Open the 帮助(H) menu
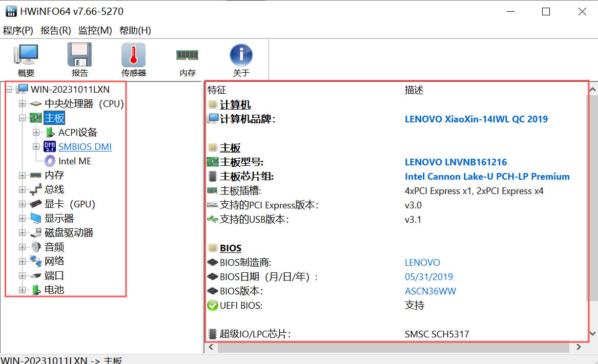The image size is (598, 364). pyautogui.click(x=135, y=30)
